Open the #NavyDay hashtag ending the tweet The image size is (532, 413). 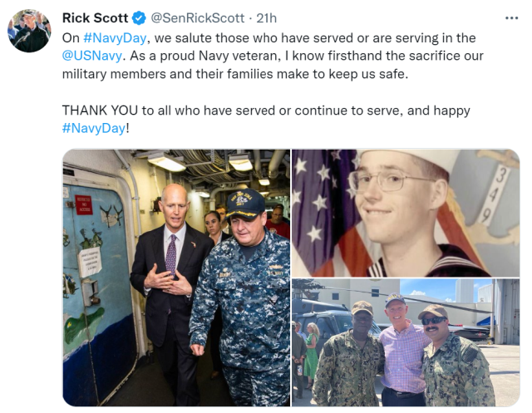[x=94, y=129]
